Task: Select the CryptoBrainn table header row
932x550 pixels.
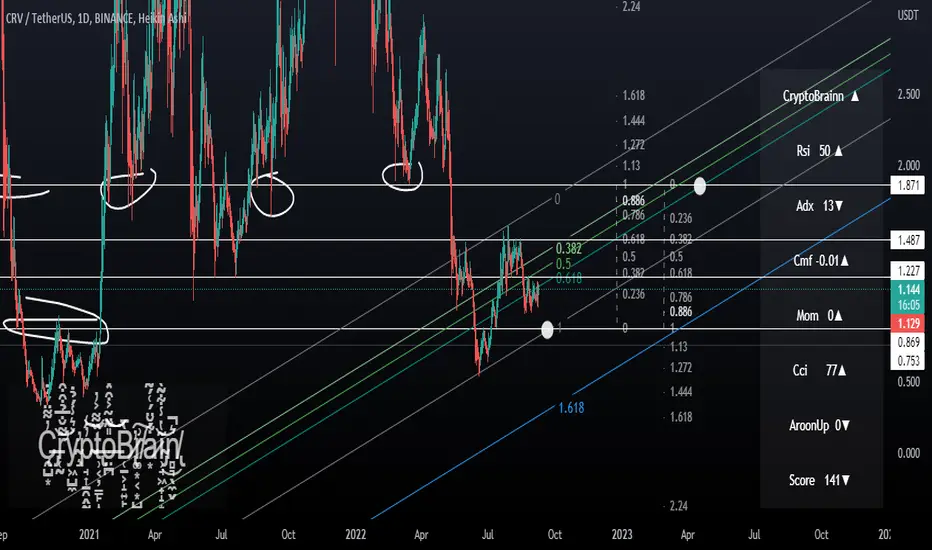Action: tap(821, 96)
